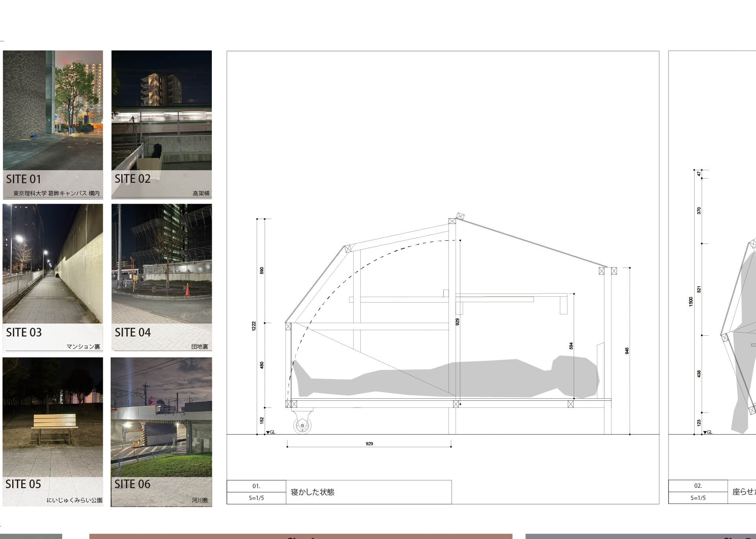Screen dimensions: 756x539
Task: Click the 東京理科大学 葛飾キャンパス caption
Action: click(x=56, y=193)
